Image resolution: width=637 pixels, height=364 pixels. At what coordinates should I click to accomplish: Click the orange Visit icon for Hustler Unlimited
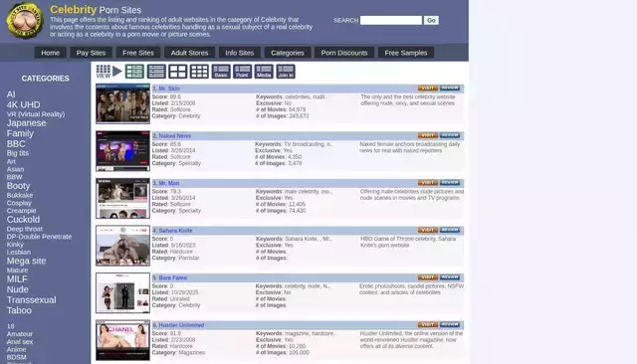428,324
